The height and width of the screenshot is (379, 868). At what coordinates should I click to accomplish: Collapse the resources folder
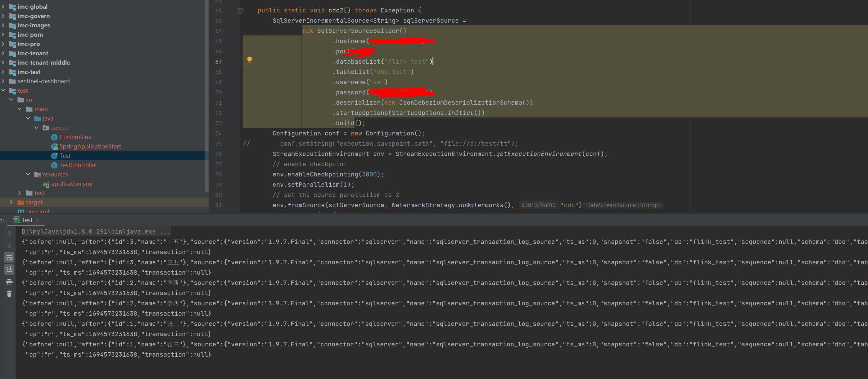click(28, 174)
